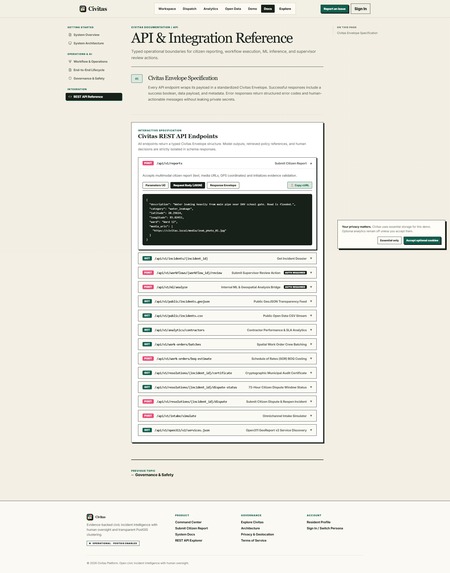Go to Analytics in the top navigation
450x573 pixels.
point(211,9)
